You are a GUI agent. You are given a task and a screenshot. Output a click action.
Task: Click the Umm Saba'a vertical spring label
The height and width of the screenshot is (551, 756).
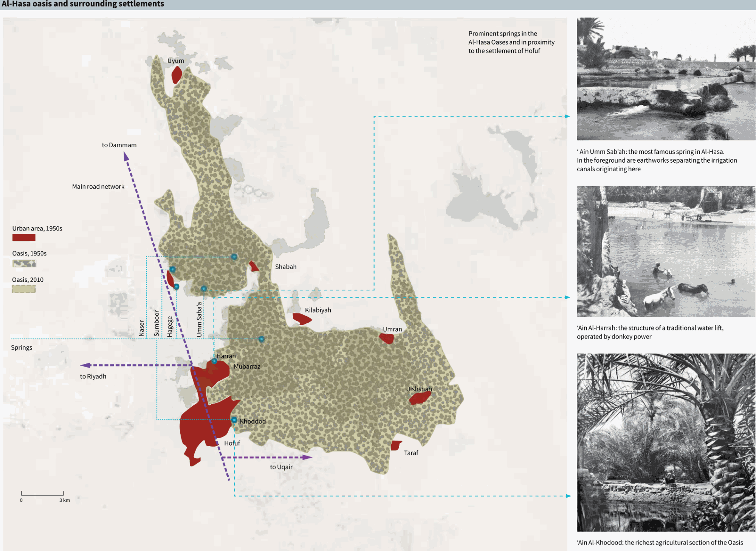[x=199, y=319]
